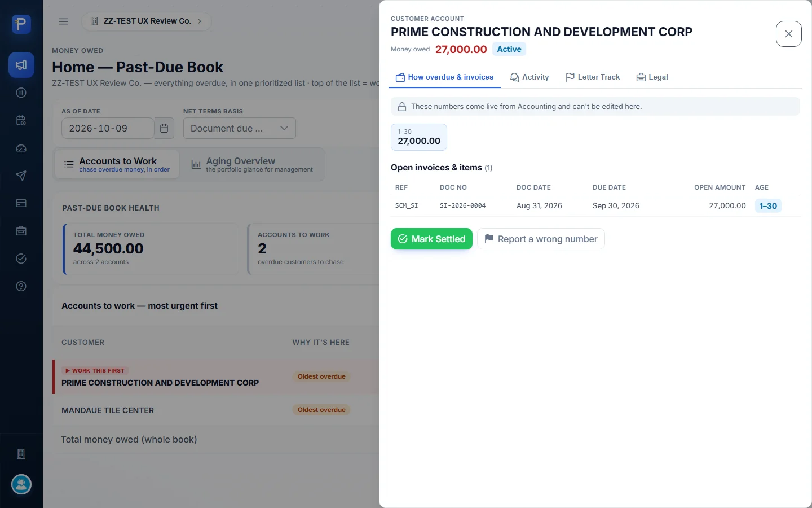This screenshot has height=508, width=812.
Task: Open the megaphone section in the sidebar
Action: [x=21, y=65]
